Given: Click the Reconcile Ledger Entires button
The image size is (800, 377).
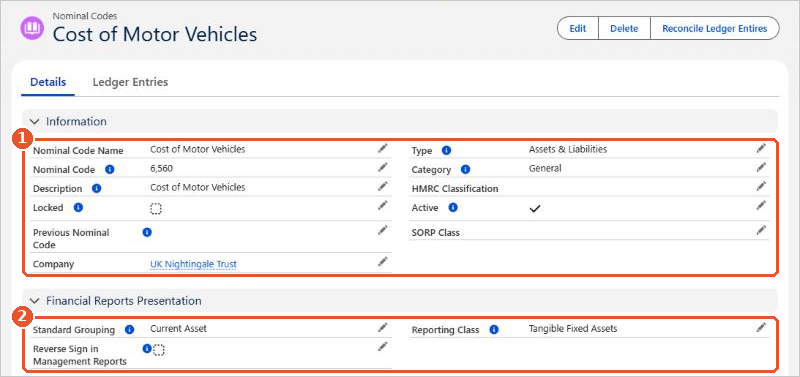Looking at the screenshot, I should (x=714, y=29).
